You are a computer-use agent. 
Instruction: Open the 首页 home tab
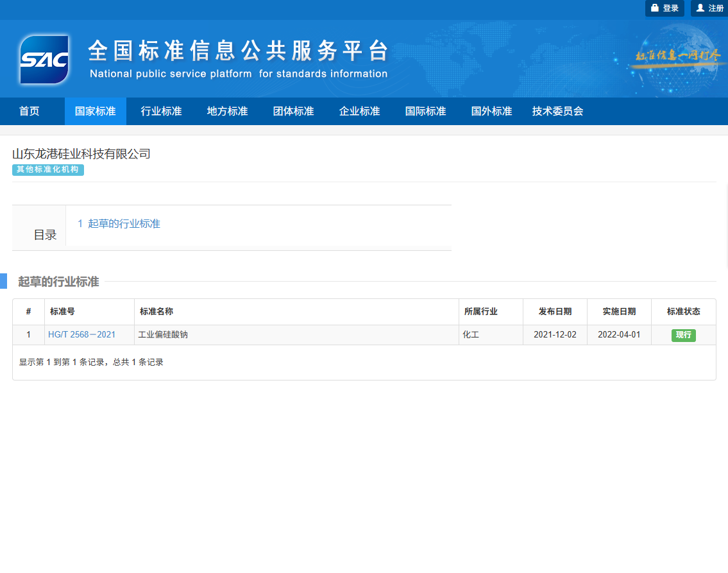click(x=30, y=111)
